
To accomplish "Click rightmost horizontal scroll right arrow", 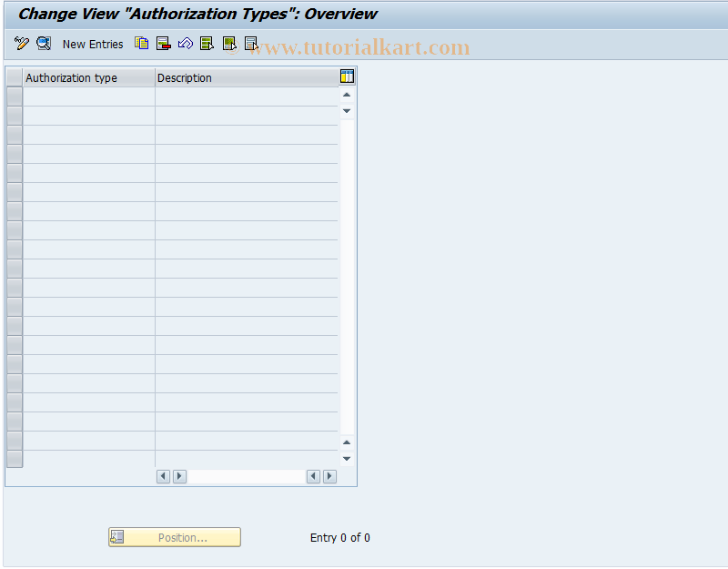I will point(329,476).
